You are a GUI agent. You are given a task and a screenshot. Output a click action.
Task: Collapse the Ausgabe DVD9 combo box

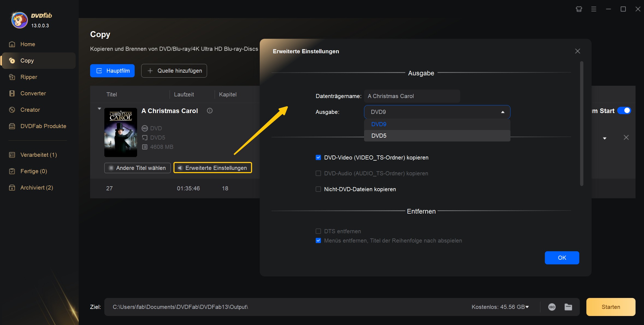[437, 112]
